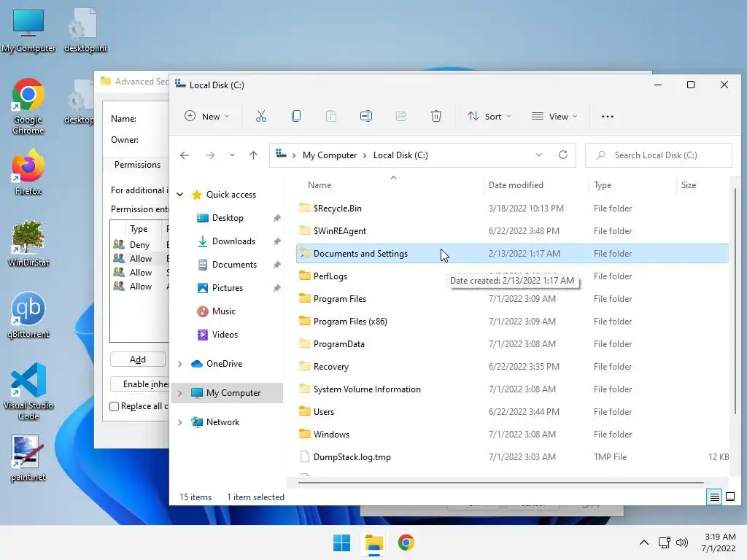747x560 pixels.
Task: Sort files by Date modified column
Action: coord(536,185)
